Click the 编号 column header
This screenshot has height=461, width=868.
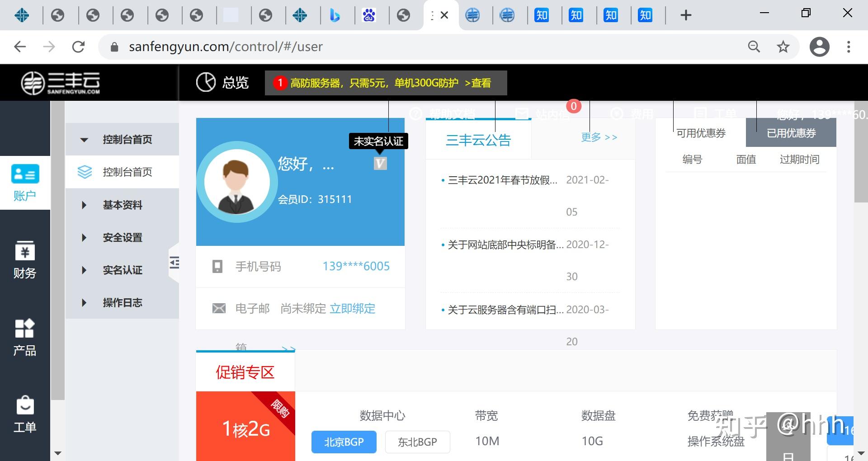pos(692,159)
